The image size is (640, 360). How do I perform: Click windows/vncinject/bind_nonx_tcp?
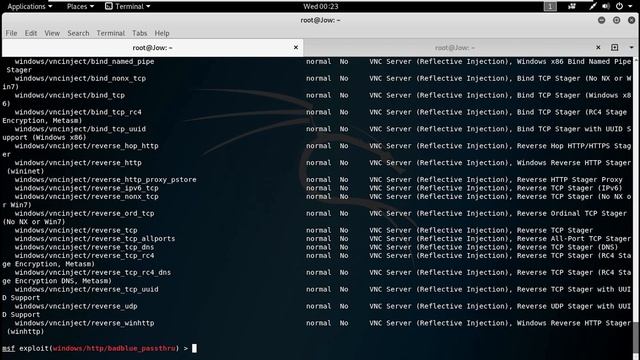click(80, 78)
